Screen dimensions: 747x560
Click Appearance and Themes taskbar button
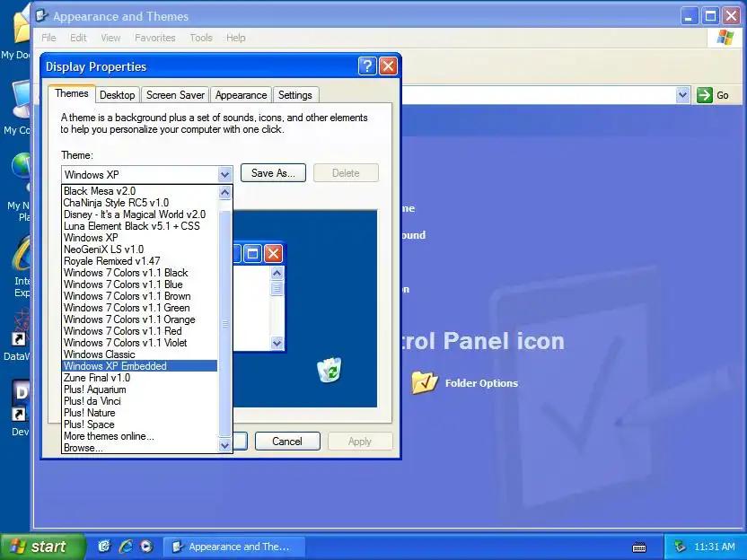[x=233, y=547]
